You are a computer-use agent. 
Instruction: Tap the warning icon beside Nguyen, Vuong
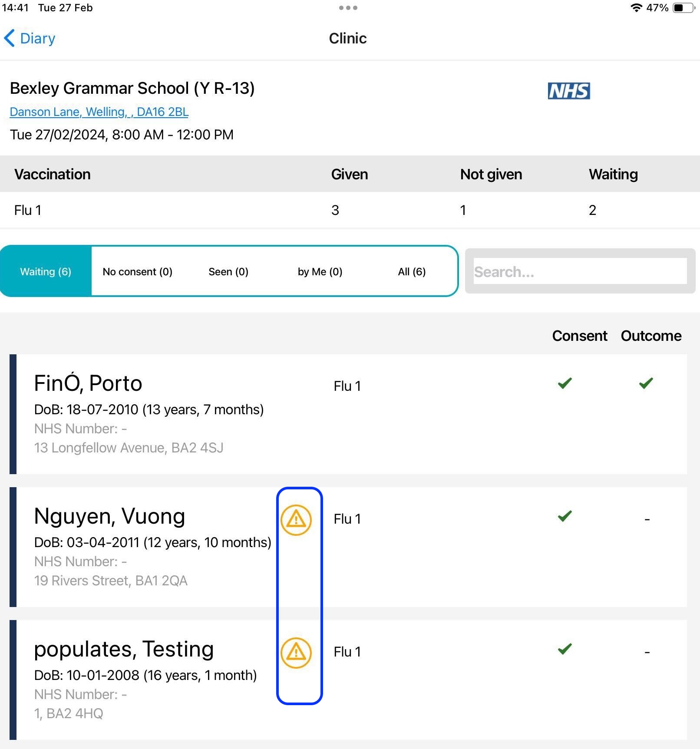pyautogui.click(x=296, y=520)
